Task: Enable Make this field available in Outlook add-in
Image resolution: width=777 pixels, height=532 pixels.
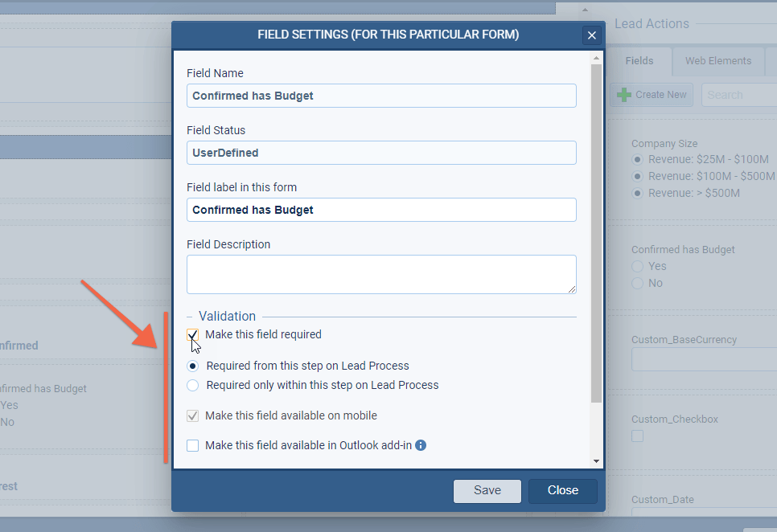Action: coord(193,445)
